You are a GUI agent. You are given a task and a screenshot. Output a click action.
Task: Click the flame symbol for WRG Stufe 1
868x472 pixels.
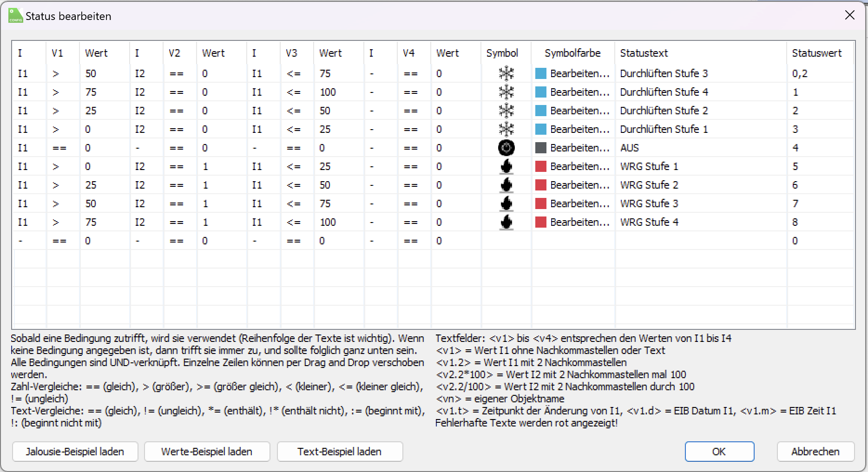coord(506,166)
